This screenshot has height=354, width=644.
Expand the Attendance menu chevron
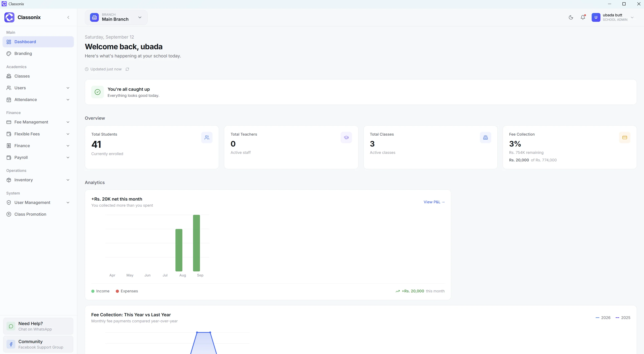pos(68,100)
